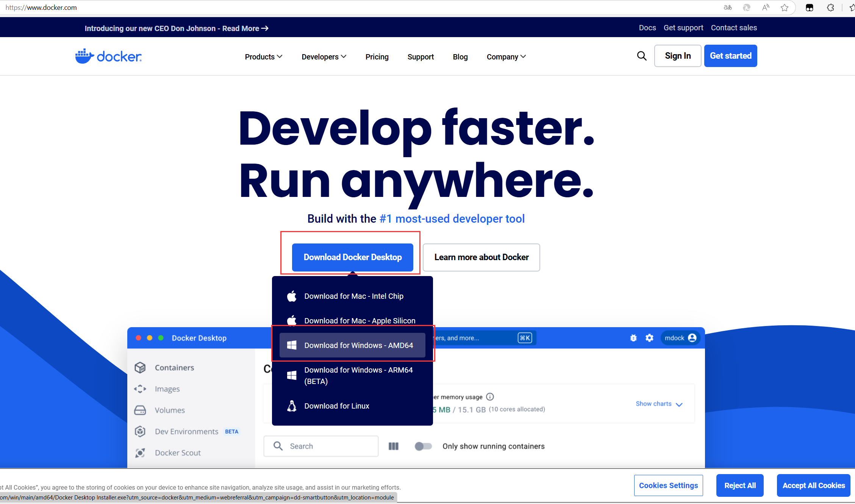Expand Show charts chevron
The height and width of the screenshot is (504, 855).
click(679, 404)
